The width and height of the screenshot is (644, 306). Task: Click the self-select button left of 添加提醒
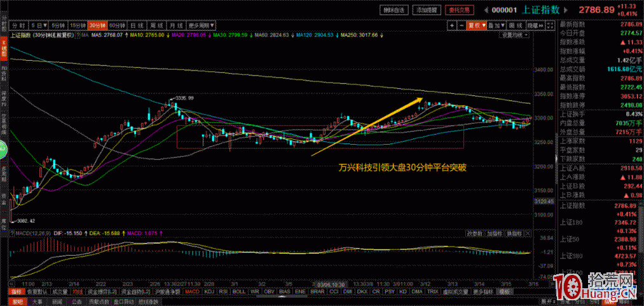coord(394,10)
